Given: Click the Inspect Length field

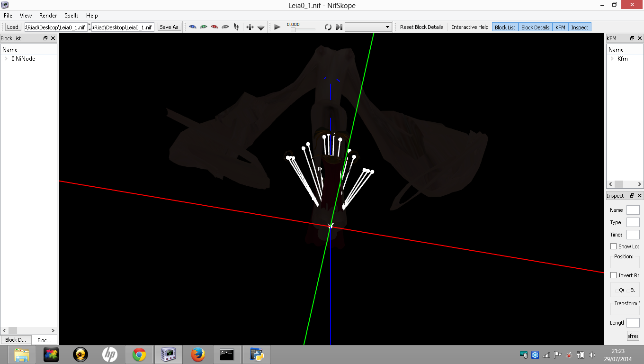Looking at the screenshot, I should [x=633, y=323].
